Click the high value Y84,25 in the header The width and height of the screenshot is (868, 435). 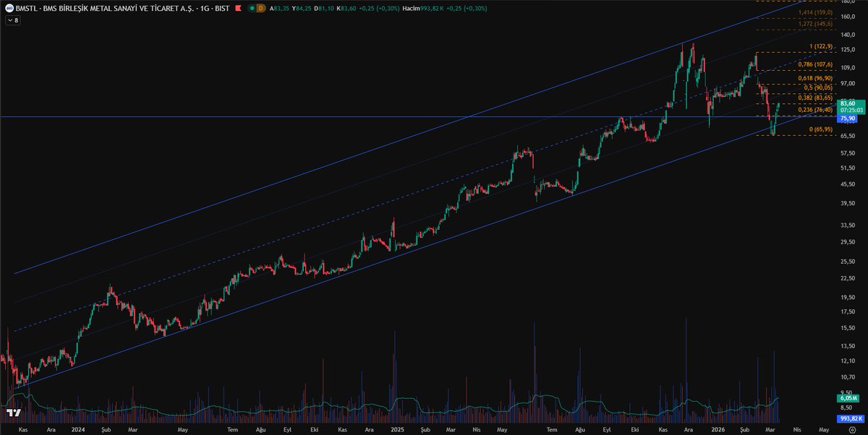(302, 8)
